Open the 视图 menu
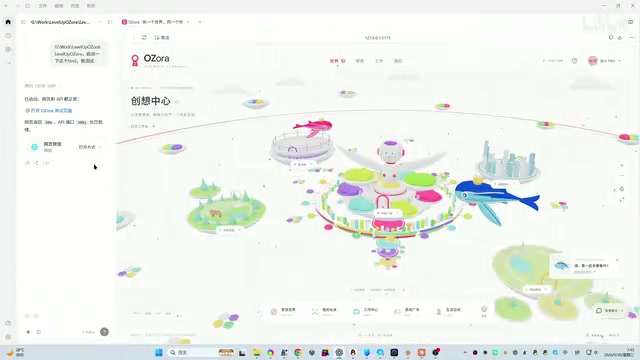 point(75,6)
